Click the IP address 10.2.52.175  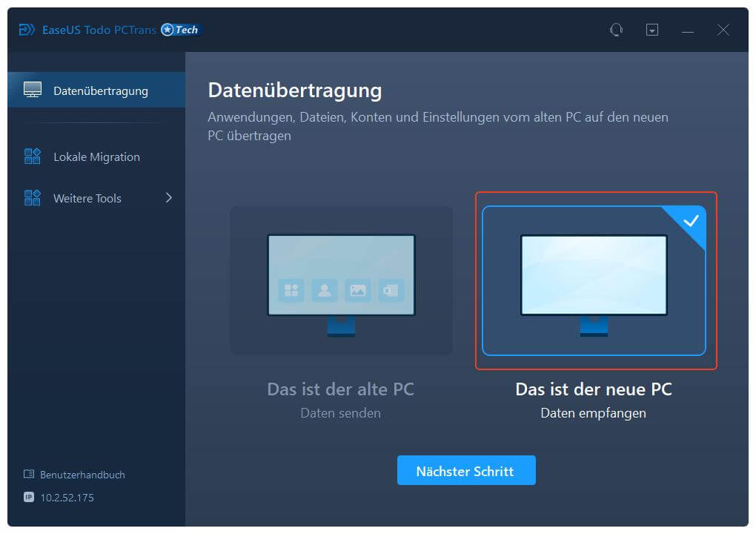(x=67, y=498)
